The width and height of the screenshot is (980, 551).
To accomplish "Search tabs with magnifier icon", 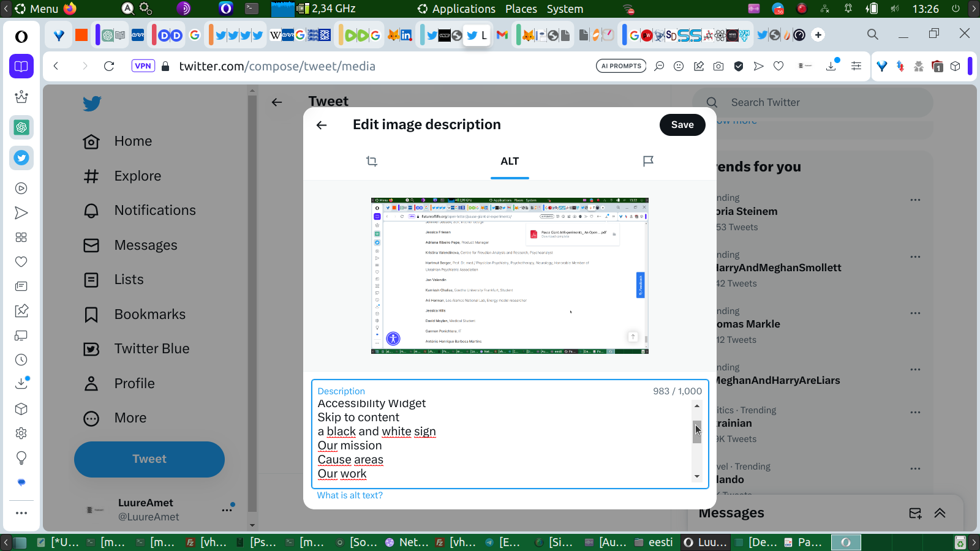I will (873, 34).
